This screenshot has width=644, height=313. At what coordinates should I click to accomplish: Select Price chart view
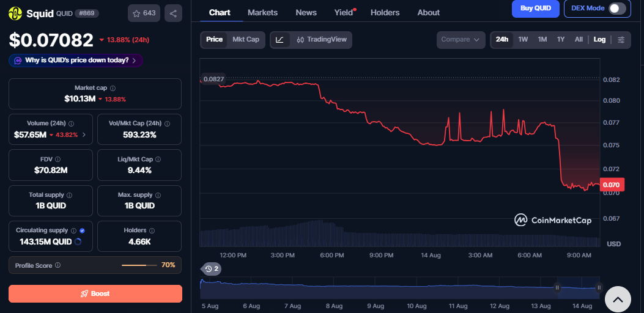215,40
